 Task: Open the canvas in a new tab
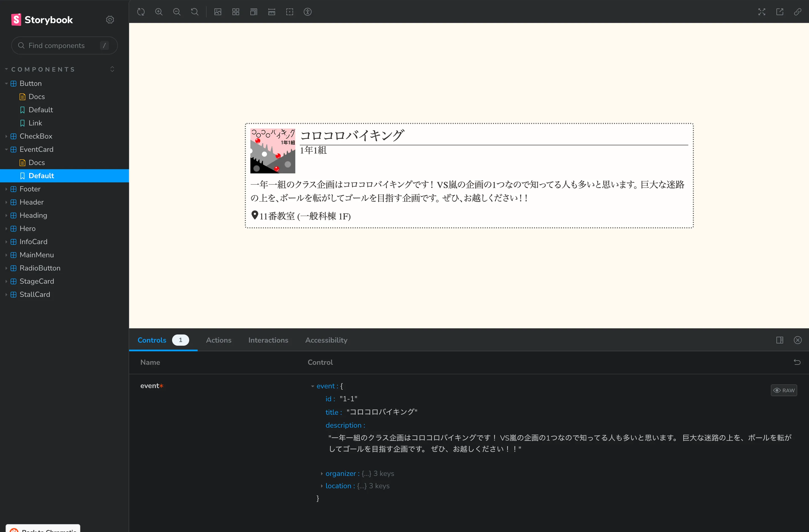click(x=780, y=12)
